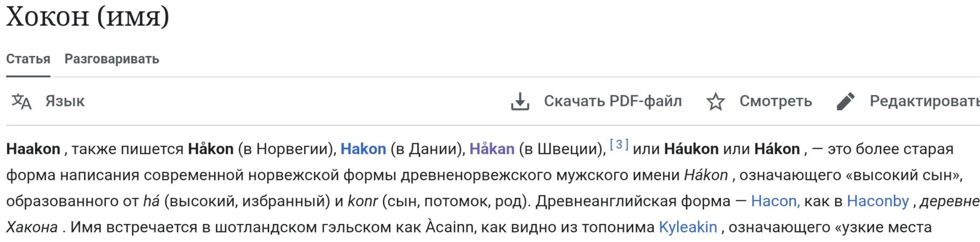Image resolution: width=980 pixels, height=242 pixels.
Task: Click the bold word Háukon
Action: click(x=691, y=149)
